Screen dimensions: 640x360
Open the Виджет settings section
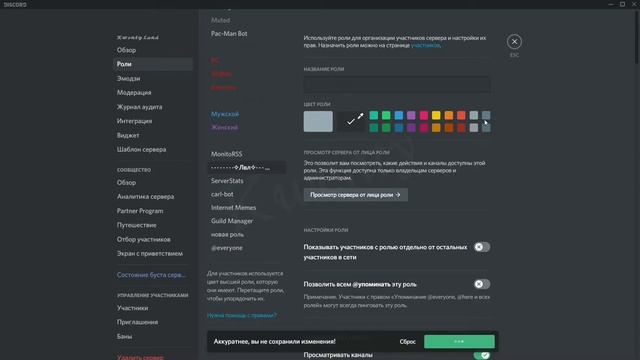tap(153, 135)
